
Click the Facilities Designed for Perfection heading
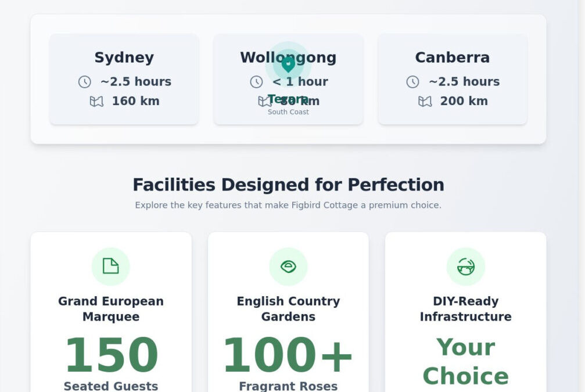pos(288,185)
